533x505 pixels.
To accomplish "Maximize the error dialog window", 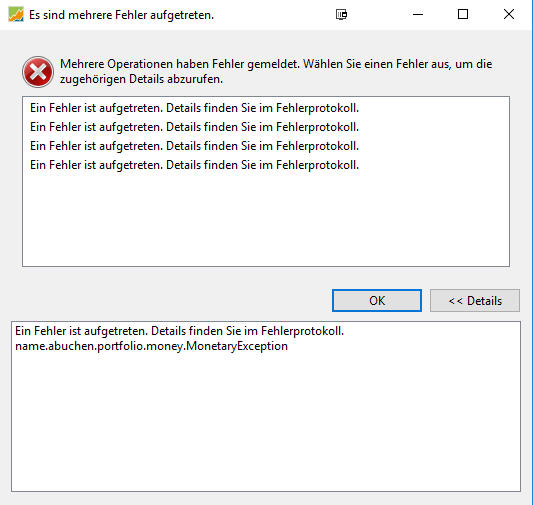I will coord(463,14).
